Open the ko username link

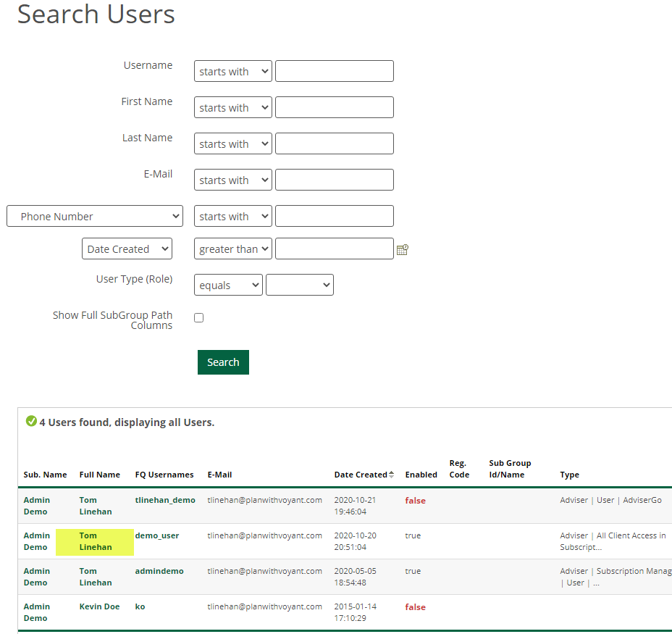coord(140,607)
